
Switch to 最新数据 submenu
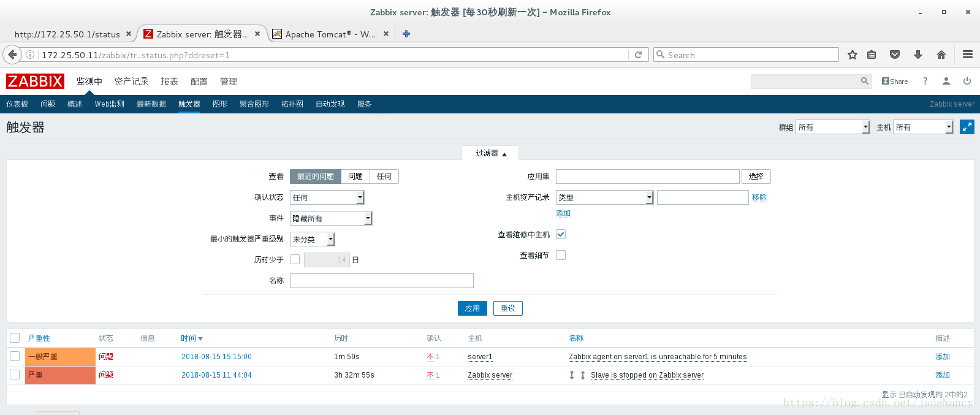coord(151,104)
